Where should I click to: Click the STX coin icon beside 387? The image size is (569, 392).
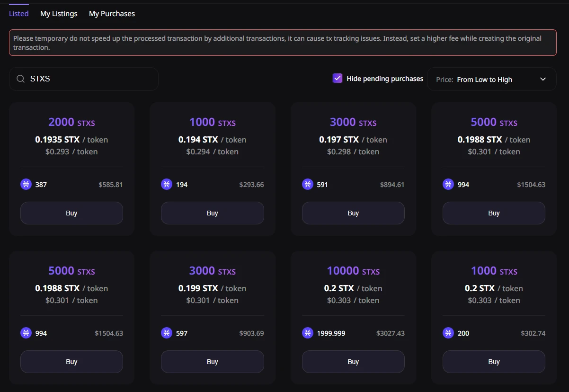point(26,184)
